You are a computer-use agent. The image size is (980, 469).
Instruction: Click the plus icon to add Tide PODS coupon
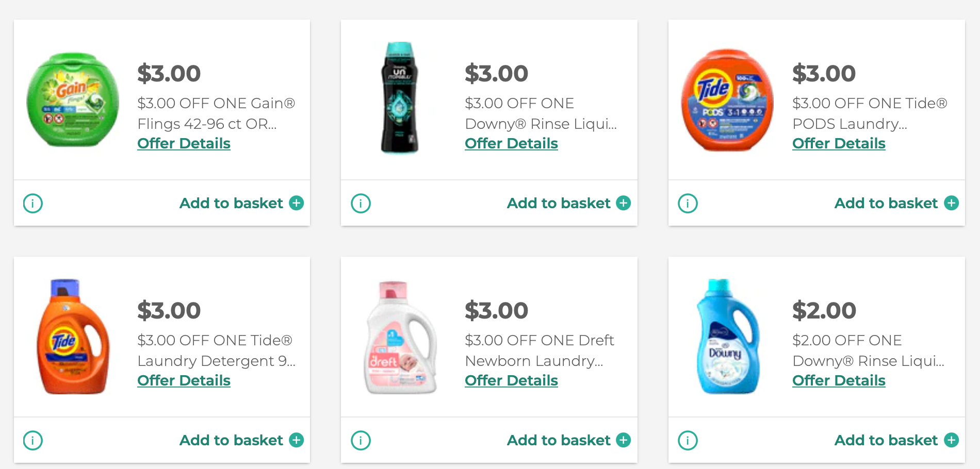tap(952, 203)
